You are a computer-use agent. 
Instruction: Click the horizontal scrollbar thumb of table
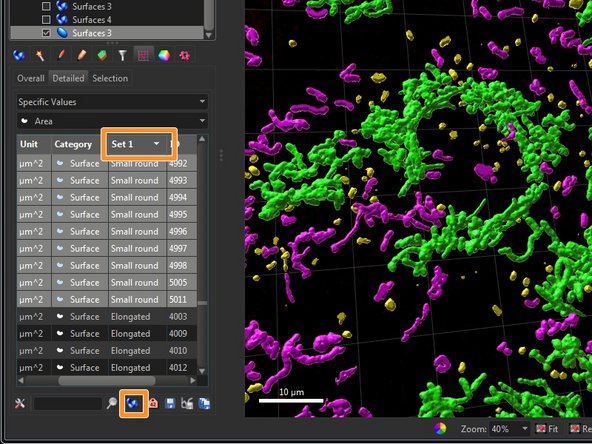[107, 380]
